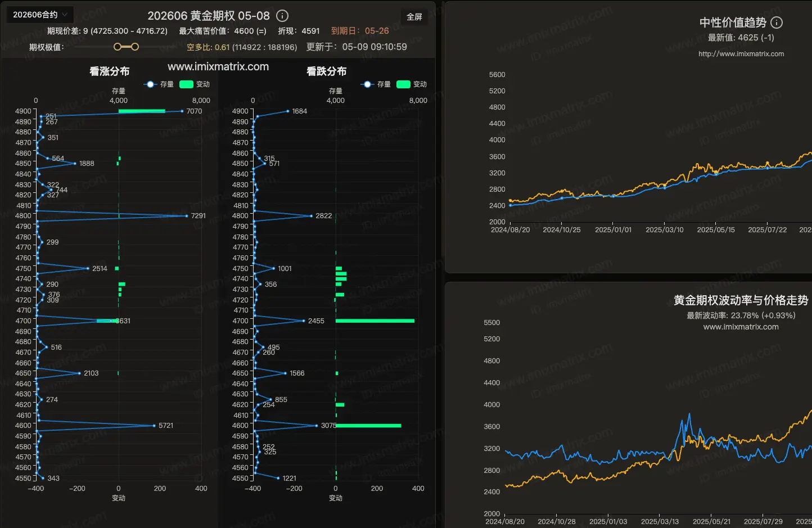Click the 黄金期权波动率与价格走势 title
The image size is (812, 528).
(741, 300)
